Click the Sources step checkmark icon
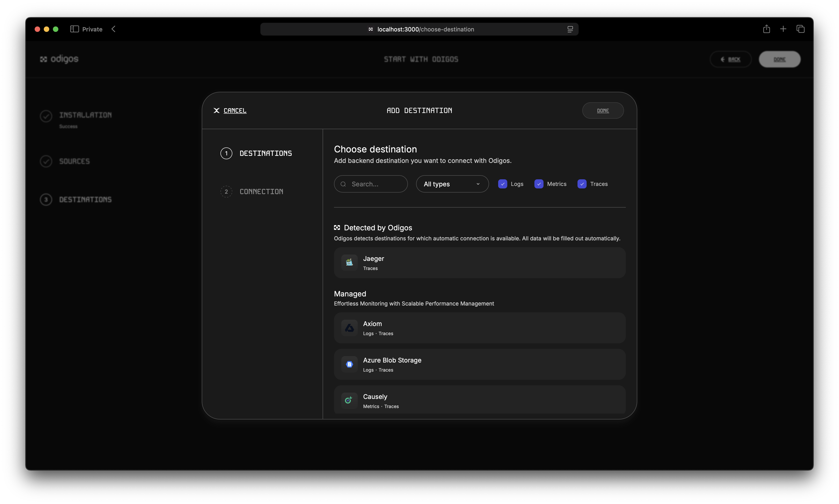Viewport: 839px width, 504px height. point(46,161)
